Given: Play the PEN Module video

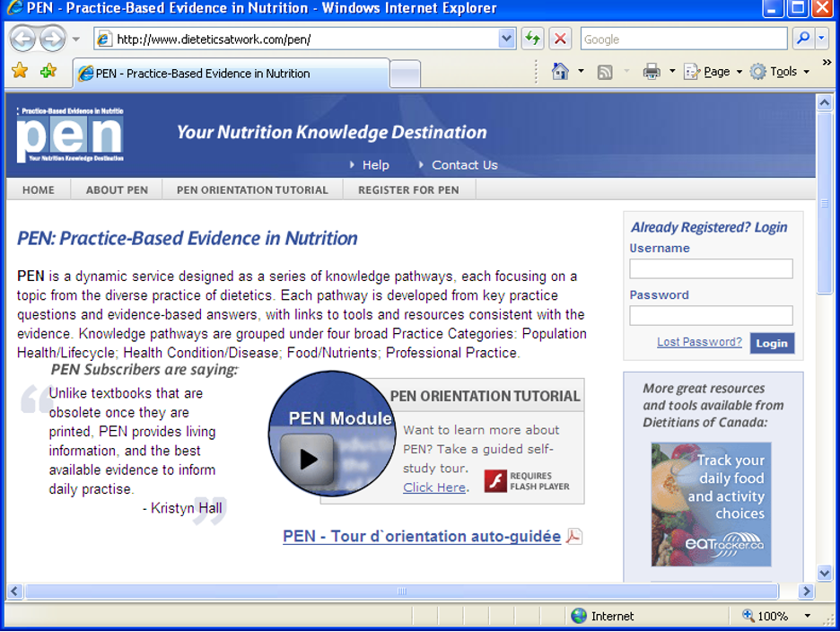Looking at the screenshot, I should [x=307, y=458].
